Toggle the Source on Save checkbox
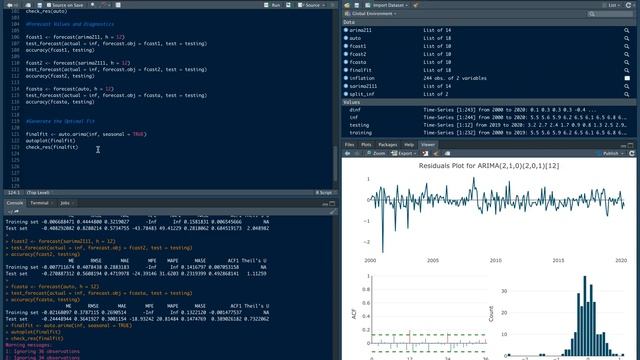The width and height of the screenshot is (640, 360). tap(49, 5)
